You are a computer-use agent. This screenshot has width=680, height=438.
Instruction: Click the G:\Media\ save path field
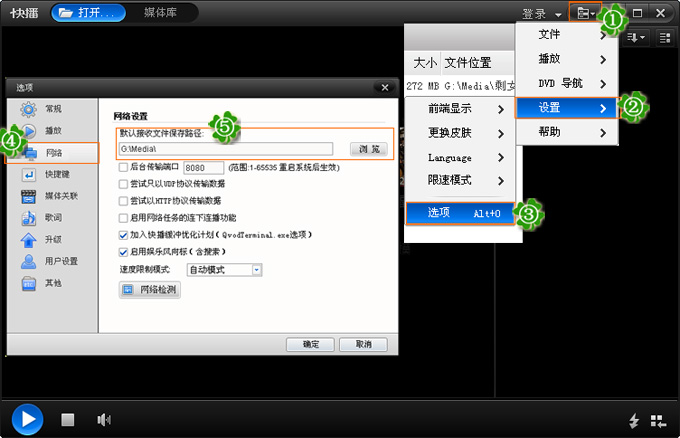click(x=226, y=149)
